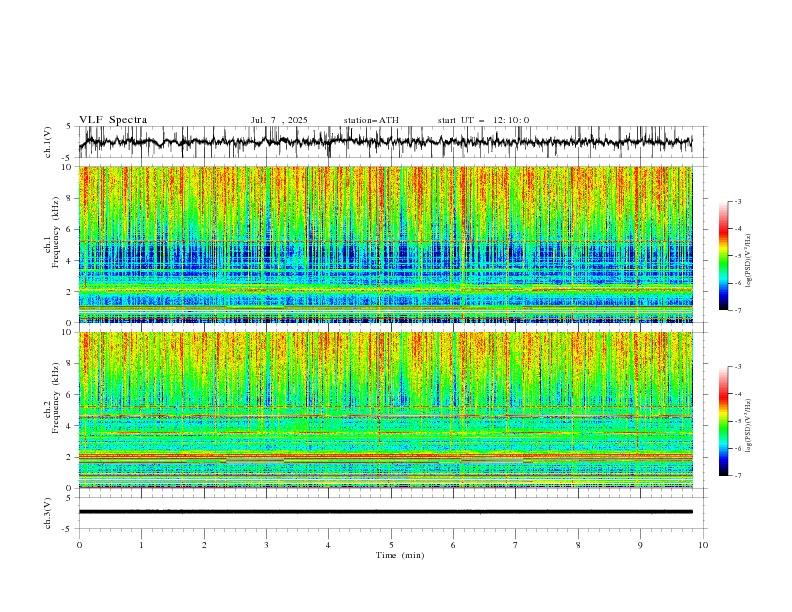Select the date text "Jul. 7 , 2025"
Screen dimensions: 792x612
coord(279,120)
